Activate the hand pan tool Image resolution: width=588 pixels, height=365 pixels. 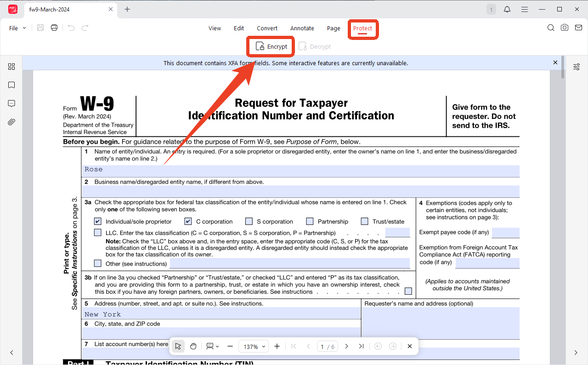[x=193, y=346]
